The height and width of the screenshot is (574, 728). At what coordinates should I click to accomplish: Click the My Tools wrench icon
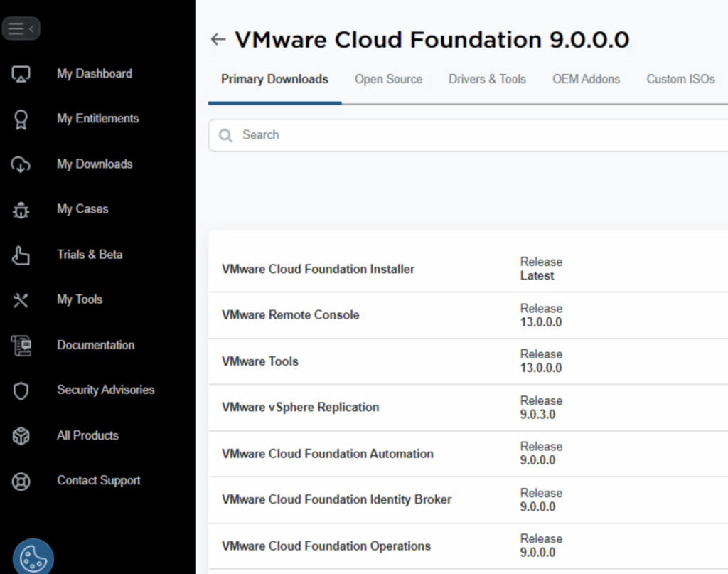(x=21, y=300)
